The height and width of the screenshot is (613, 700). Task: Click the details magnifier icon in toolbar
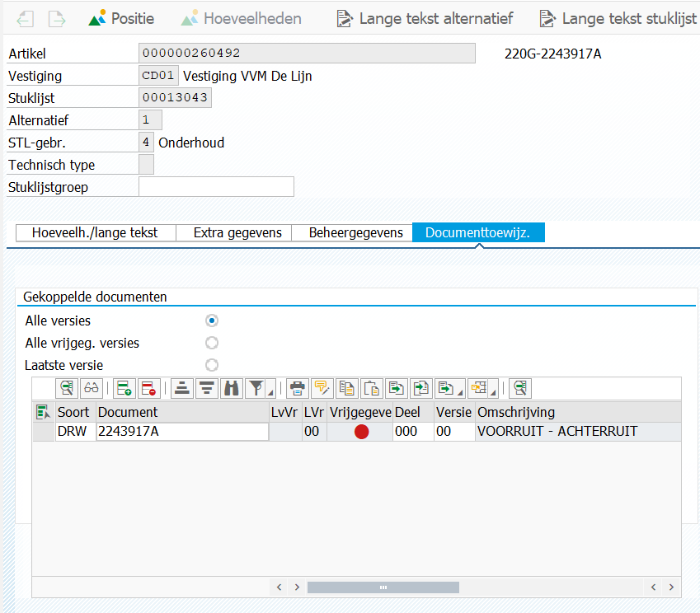67,388
